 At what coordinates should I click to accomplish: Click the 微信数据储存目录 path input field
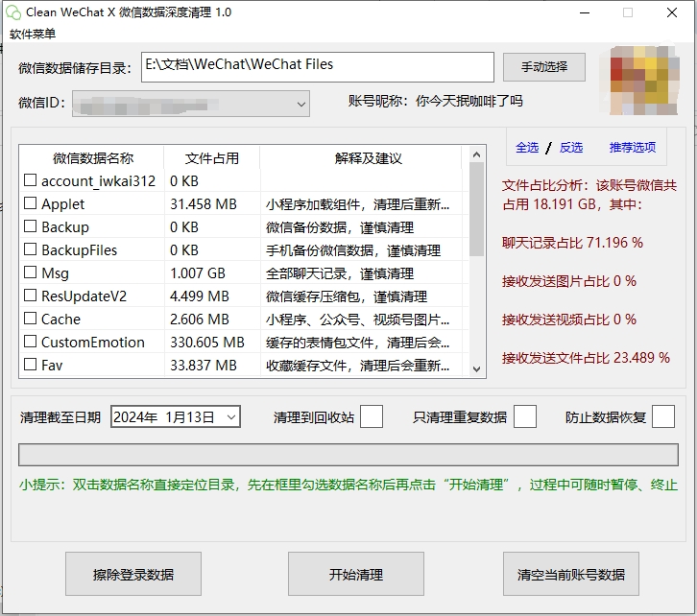tap(318, 67)
